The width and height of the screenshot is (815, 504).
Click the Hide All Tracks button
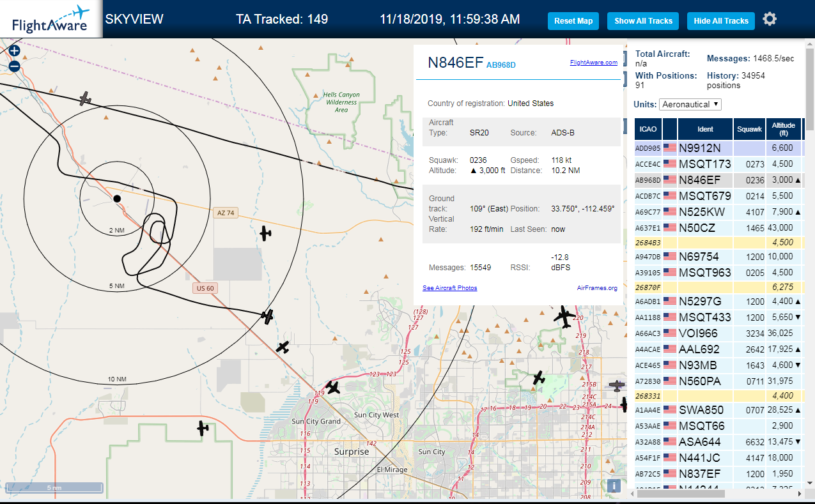pyautogui.click(x=721, y=20)
